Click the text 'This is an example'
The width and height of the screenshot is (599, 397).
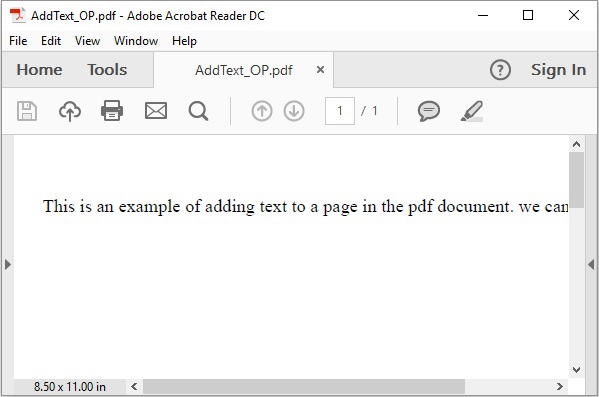point(112,206)
